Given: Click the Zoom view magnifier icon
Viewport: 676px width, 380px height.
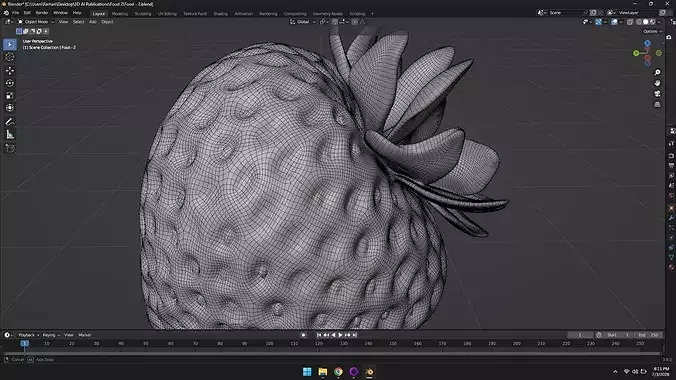Looking at the screenshot, I should pos(657,72).
